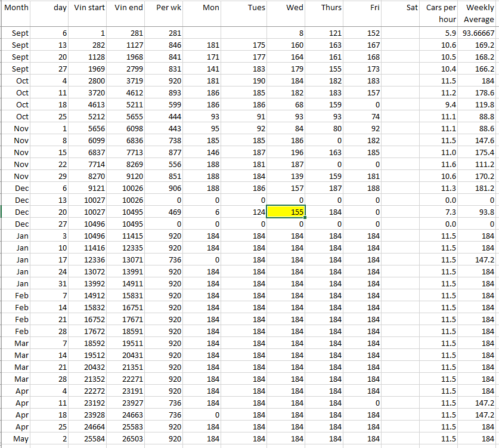
Task: Select the Per wk header cell
Action: click(166, 8)
